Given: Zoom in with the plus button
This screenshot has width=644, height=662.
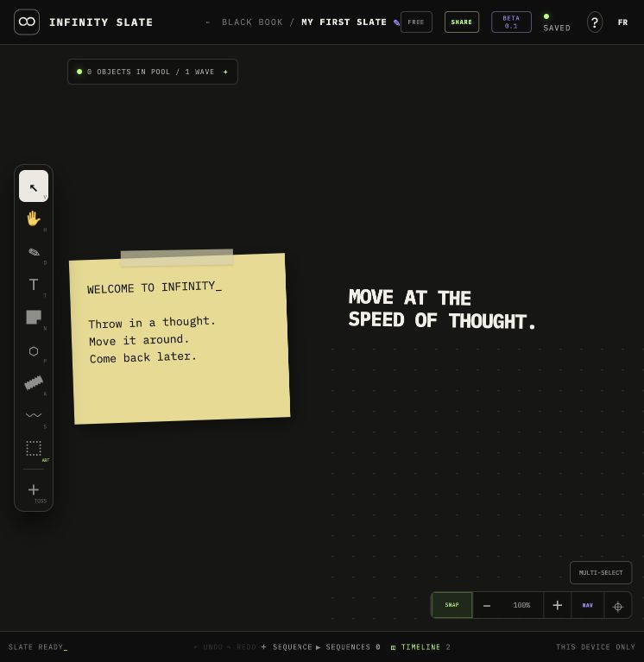Looking at the screenshot, I should click(558, 605).
